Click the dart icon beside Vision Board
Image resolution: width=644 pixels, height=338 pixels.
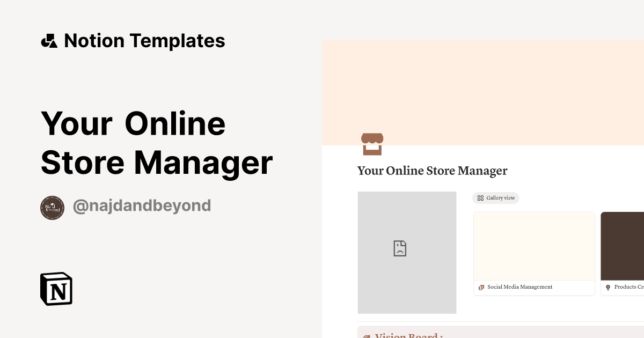(x=367, y=336)
